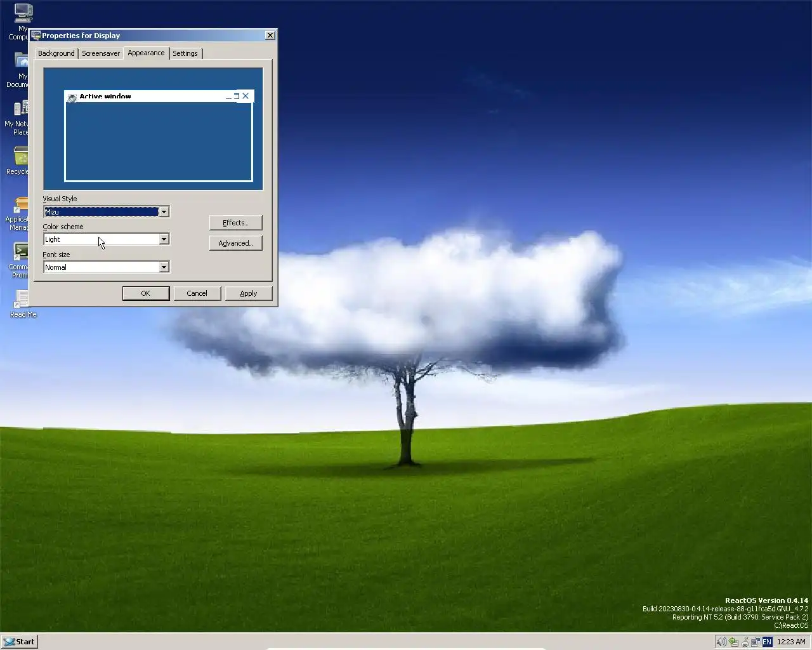Switch to the Screensaver tab
The width and height of the screenshot is (812, 650).
coord(101,53)
